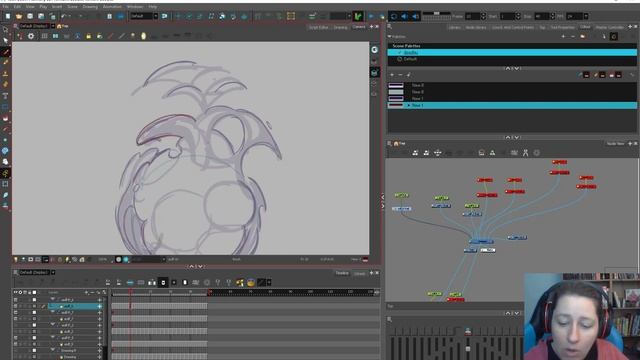Click the New scene icon in main toolbar
Image resolution: width=640 pixels, height=360 pixels.
[8, 16]
